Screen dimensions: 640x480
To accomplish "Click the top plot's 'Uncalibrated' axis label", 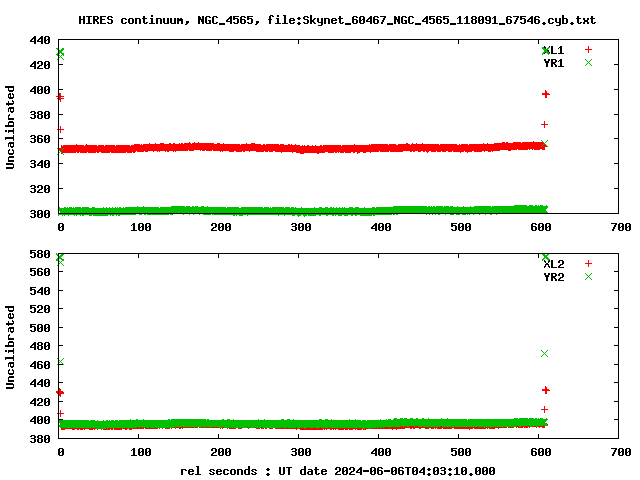I will point(10,127).
